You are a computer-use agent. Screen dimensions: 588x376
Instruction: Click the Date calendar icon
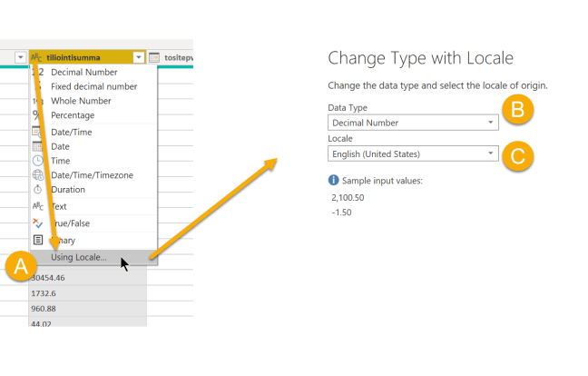[37, 146]
